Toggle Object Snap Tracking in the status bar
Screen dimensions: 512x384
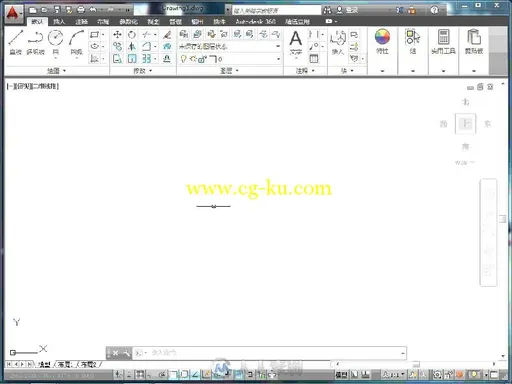point(195,375)
